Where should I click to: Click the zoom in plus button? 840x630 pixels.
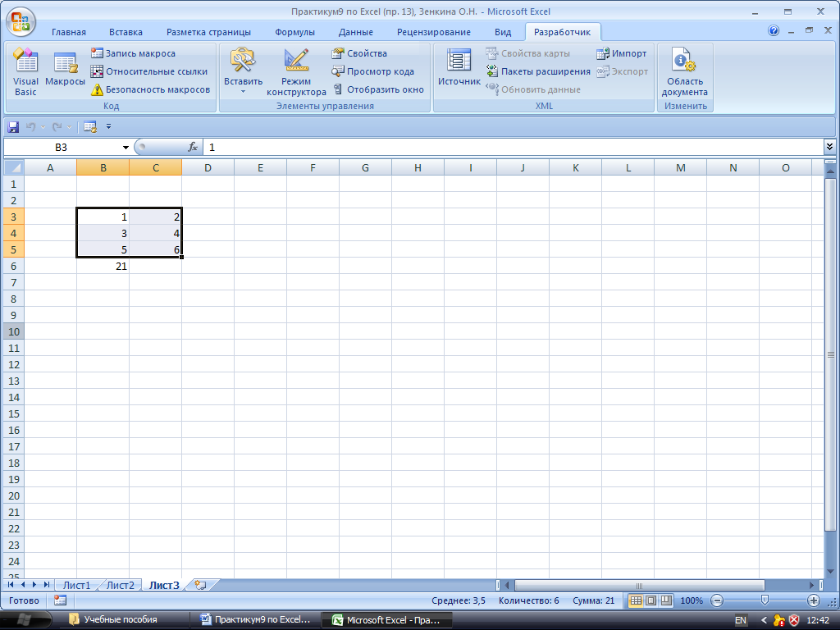(814, 600)
